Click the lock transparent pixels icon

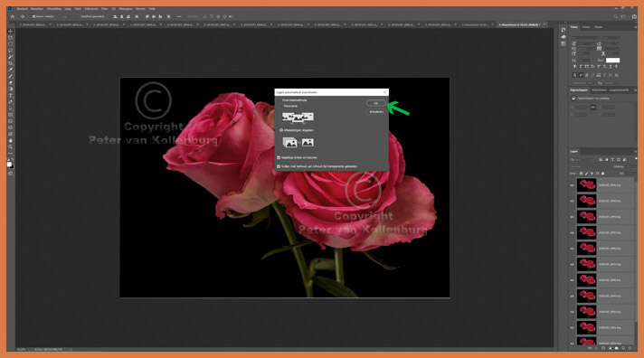pyautogui.click(x=582, y=174)
